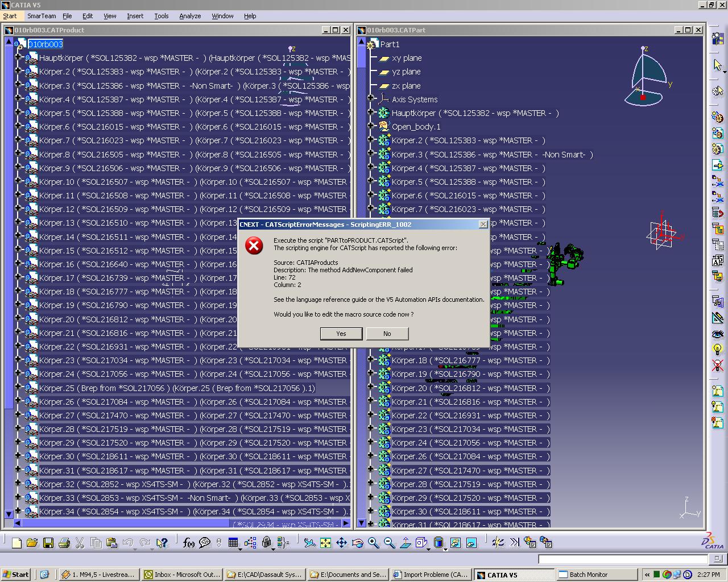Viewport: 728px width, 582px height.
Task: Expand Hauptkörper in the CATPart tree
Action: (371, 113)
